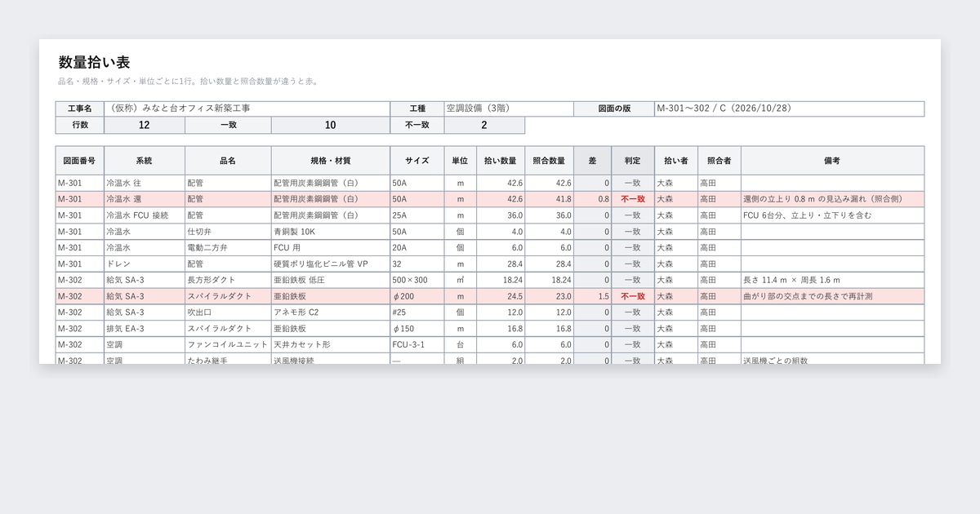
Task: Click the size cell 32 in ドレン row
Action: pyautogui.click(x=417, y=264)
